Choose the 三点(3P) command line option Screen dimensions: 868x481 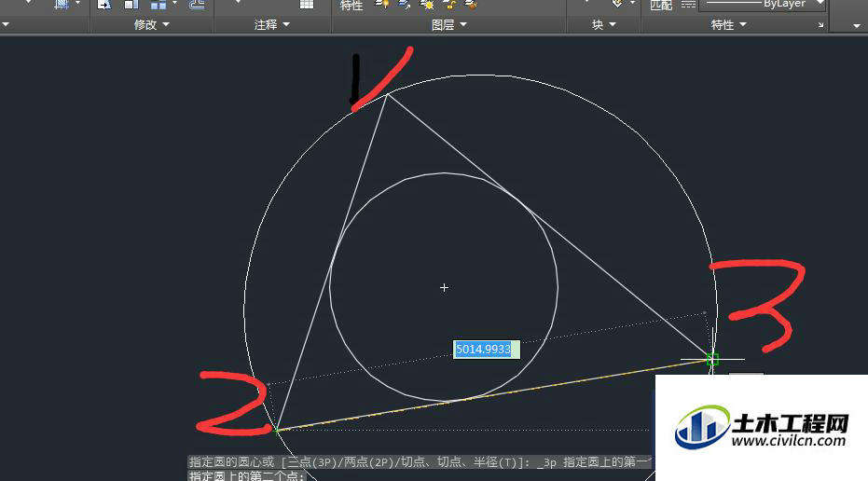310,462
